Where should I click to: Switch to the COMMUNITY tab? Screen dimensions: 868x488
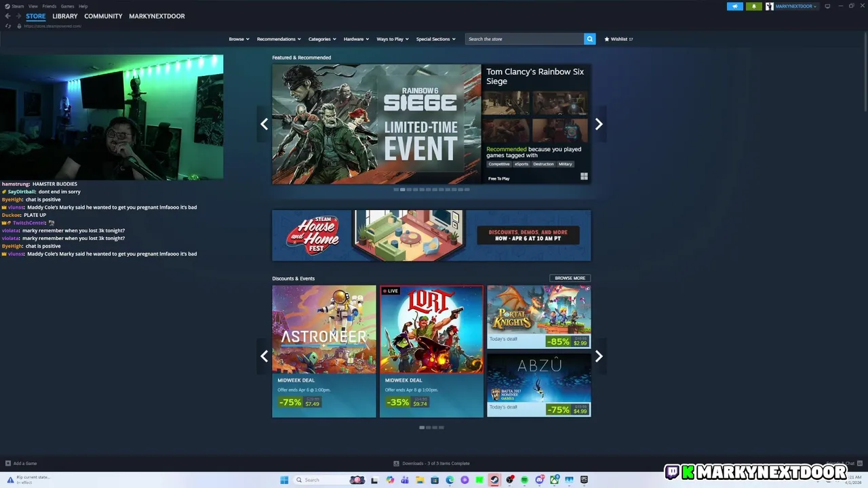[103, 16]
